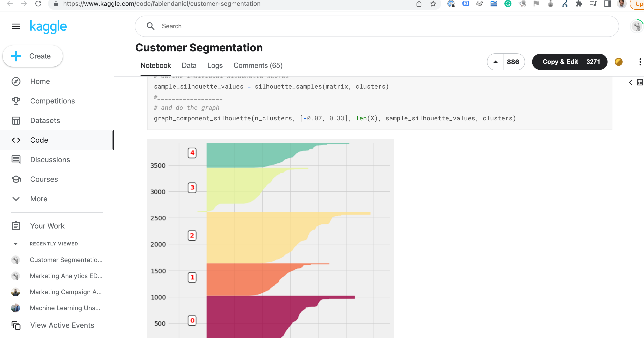Open the Comments (65) tab
This screenshot has height=340, width=644.
[x=258, y=65]
